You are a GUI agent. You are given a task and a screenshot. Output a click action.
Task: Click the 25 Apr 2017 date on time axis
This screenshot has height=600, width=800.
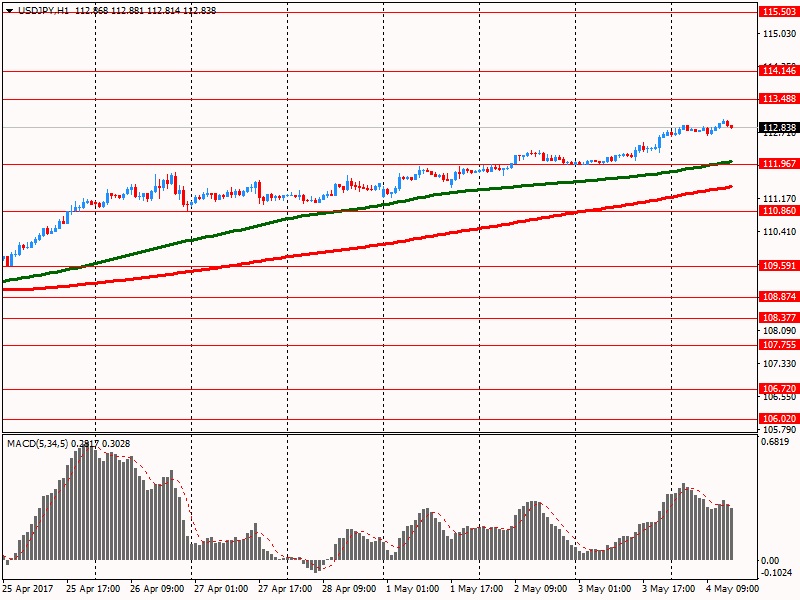(30, 589)
